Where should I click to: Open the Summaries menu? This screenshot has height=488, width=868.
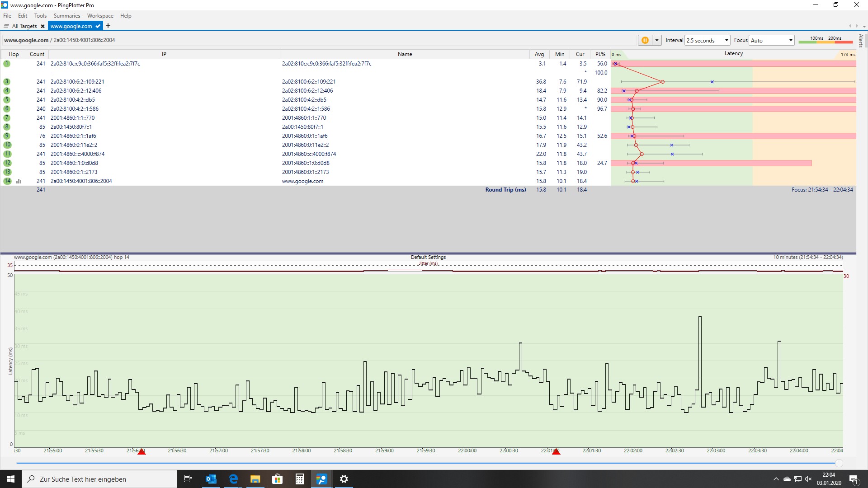66,16
